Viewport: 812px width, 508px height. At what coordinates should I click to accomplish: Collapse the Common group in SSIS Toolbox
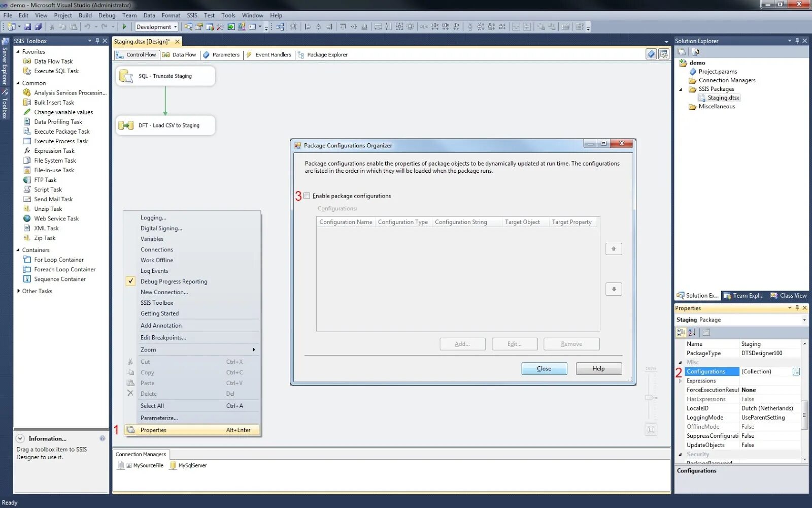(18, 83)
